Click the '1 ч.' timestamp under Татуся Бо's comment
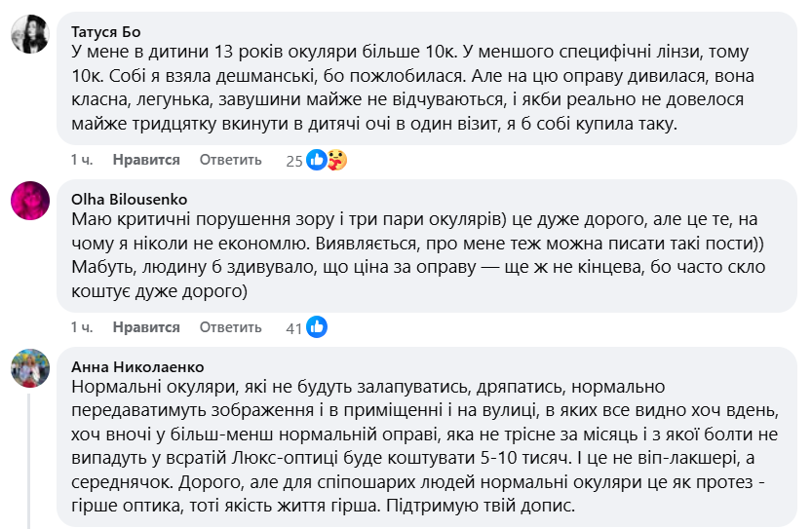Screen dimensions: 812x529 [81, 160]
